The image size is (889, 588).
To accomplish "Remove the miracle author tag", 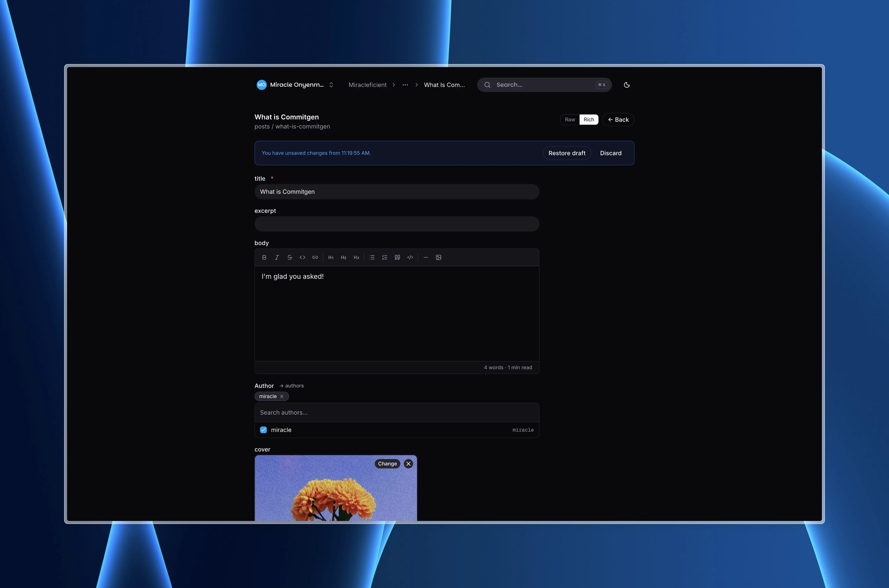I will [282, 396].
